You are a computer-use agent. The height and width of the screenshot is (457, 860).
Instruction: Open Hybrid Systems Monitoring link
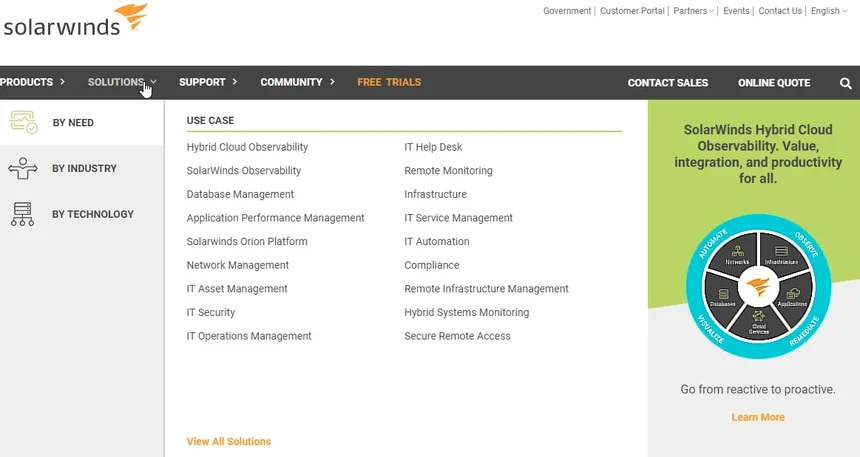pos(467,312)
